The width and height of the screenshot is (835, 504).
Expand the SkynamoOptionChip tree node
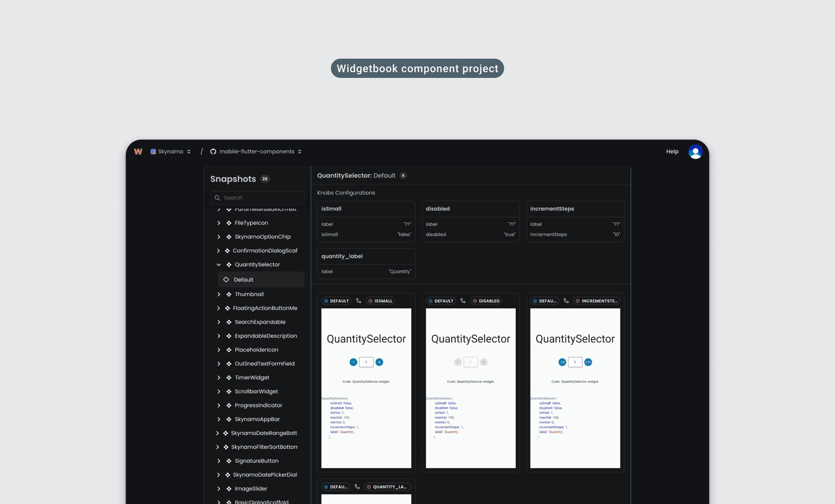218,237
